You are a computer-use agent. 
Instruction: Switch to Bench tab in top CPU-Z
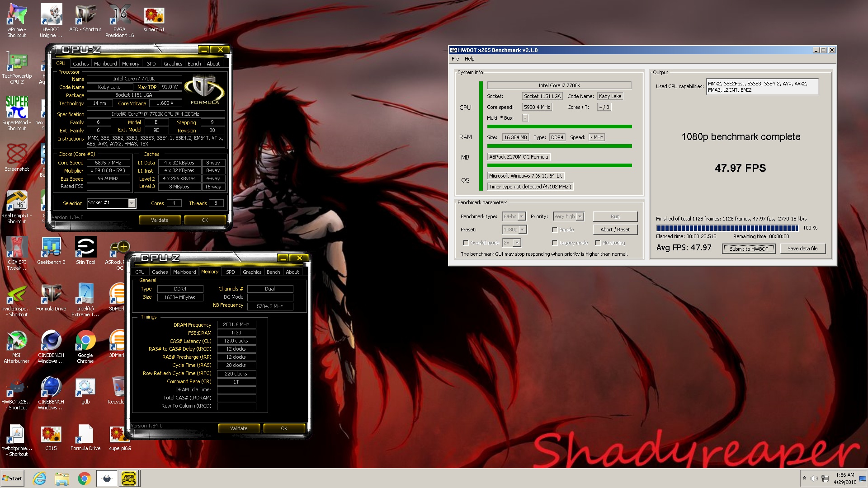(x=194, y=64)
